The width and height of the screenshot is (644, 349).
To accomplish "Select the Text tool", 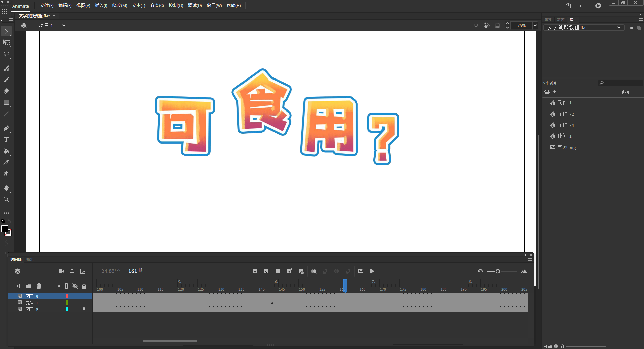I will point(6,139).
